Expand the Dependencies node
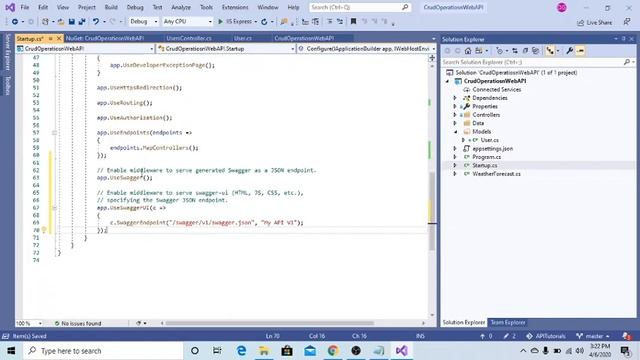Image resolution: width=640 pixels, height=360 pixels. tap(455, 98)
